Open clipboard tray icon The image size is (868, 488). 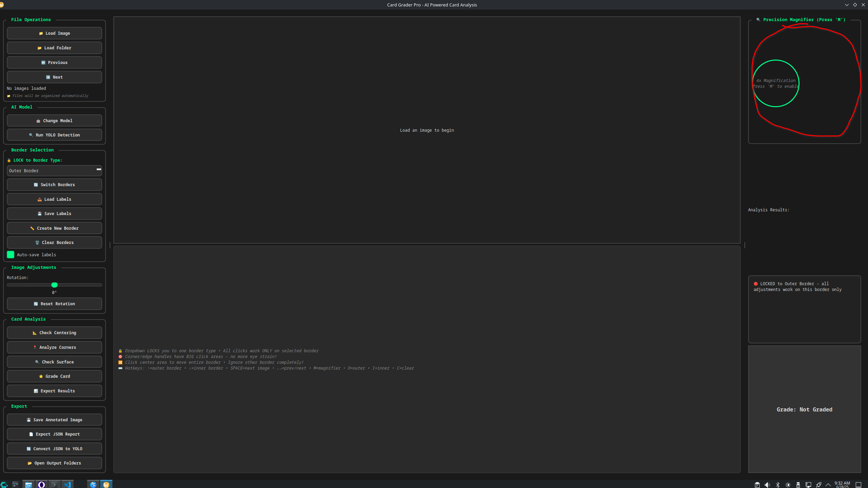tap(757, 485)
